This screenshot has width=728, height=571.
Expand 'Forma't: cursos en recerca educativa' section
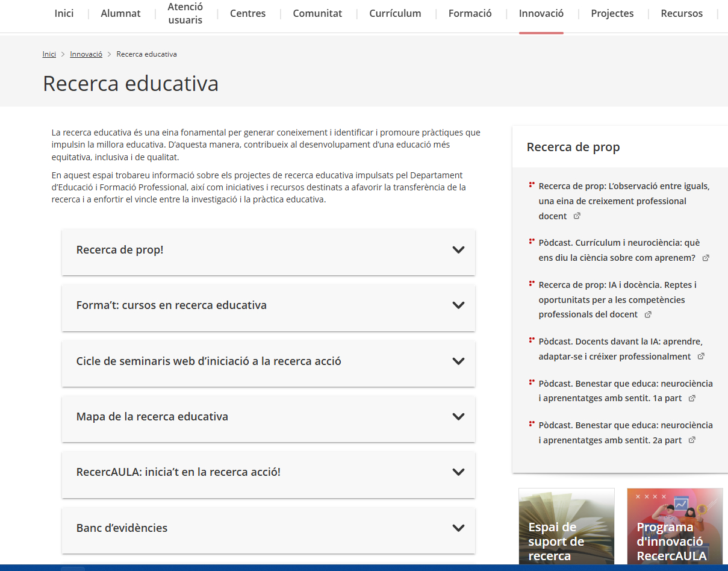pyautogui.click(x=458, y=305)
